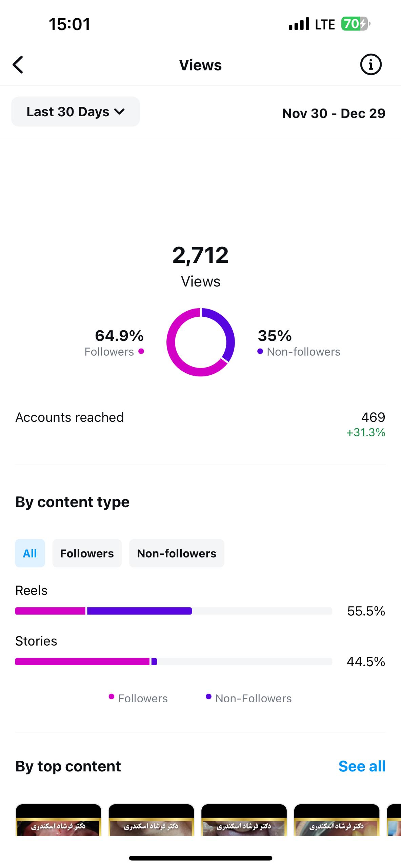The width and height of the screenshot is (401, 868).
Task: Tap the cellular signal bars icon
Action: point(299,24)
